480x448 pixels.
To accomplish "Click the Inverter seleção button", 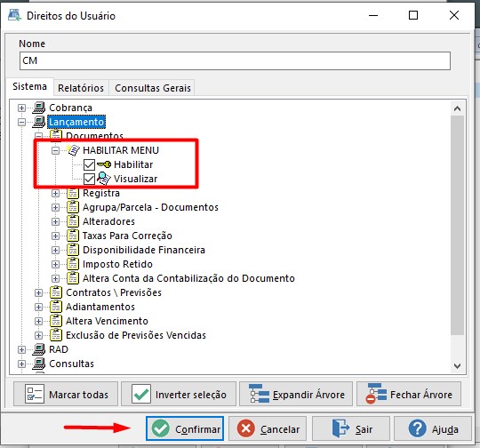I will coord(179,394).
